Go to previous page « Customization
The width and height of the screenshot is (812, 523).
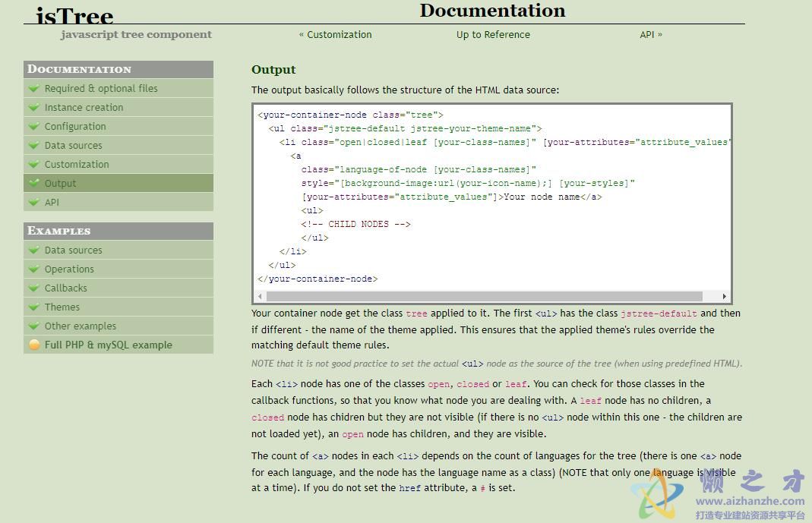point(335,34)
